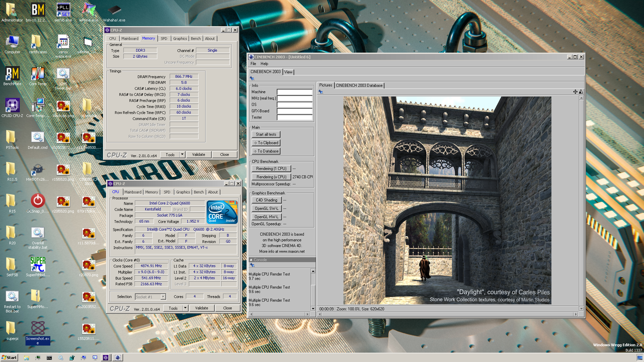Open the Cinebench Help menu
644x362 pixels.
264,64
